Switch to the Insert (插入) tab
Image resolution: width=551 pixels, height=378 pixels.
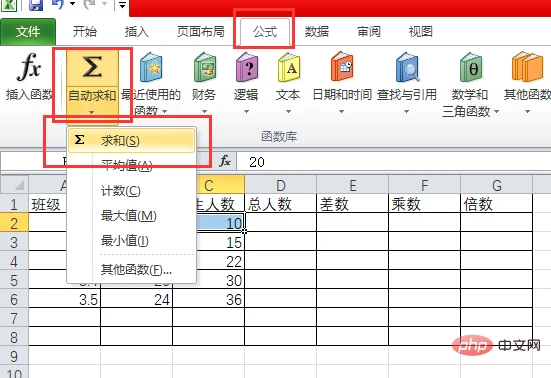pos(136,32)
